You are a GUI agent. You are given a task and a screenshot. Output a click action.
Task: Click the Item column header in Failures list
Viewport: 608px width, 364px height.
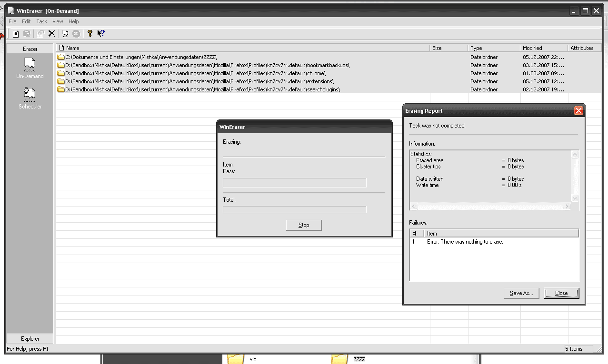(501, 233)
